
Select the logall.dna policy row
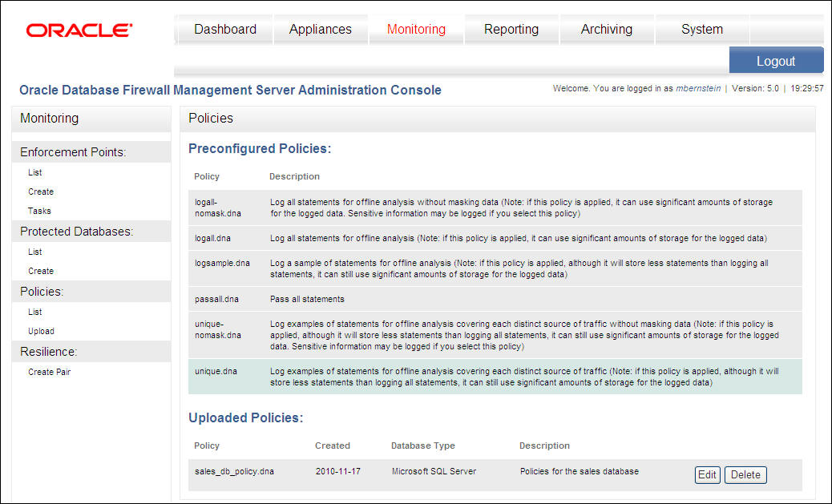pos(495,238)
